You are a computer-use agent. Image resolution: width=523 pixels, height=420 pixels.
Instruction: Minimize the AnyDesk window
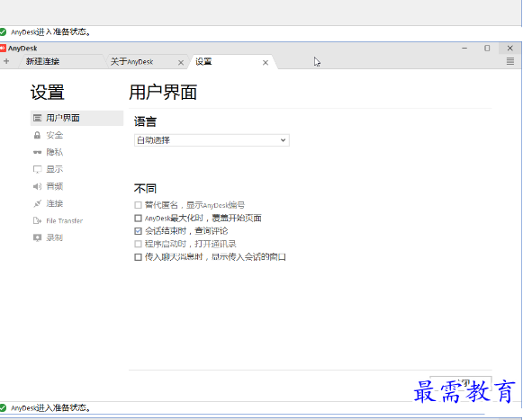pos(464,49)
